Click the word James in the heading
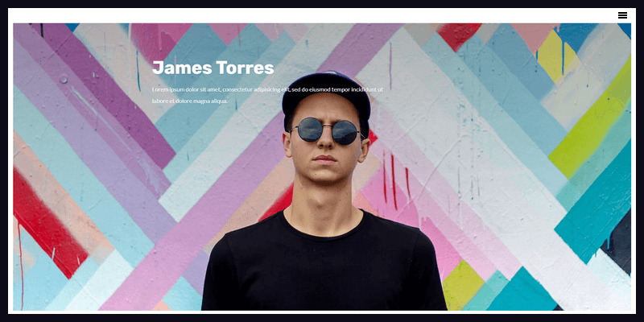Screen dimensions: 644x322 [182, 68]
